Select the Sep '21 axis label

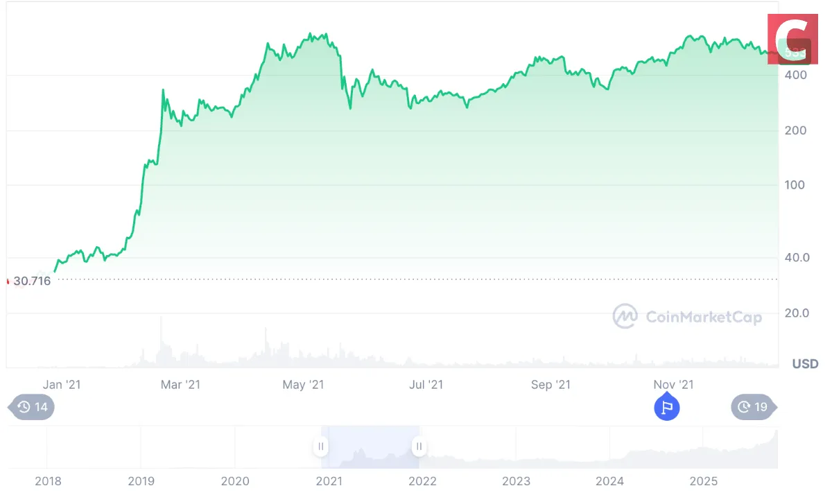click(x=551, y=384)
